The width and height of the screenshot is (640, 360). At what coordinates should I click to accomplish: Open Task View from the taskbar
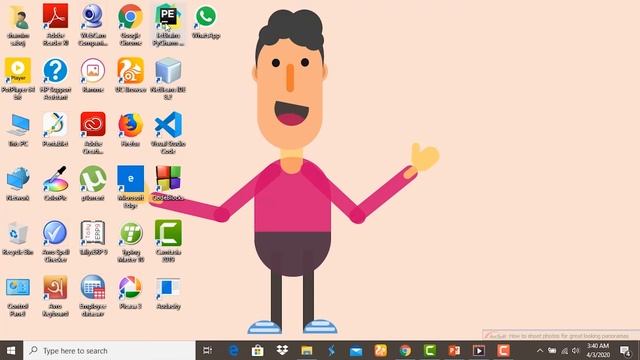coord(208,351)
